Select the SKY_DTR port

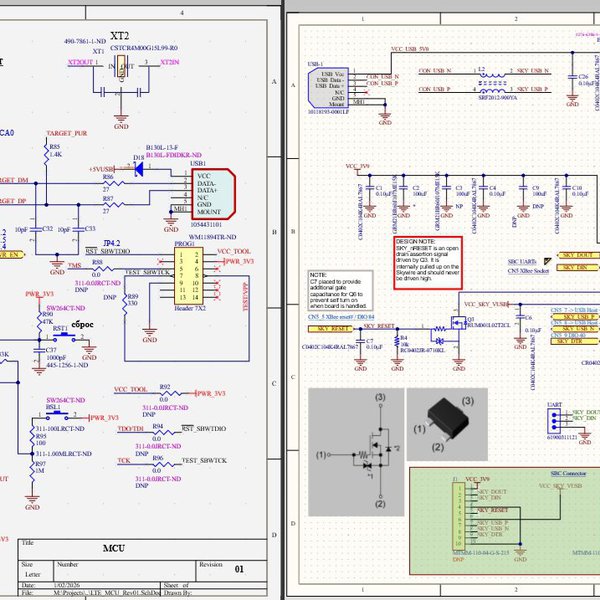575,341
